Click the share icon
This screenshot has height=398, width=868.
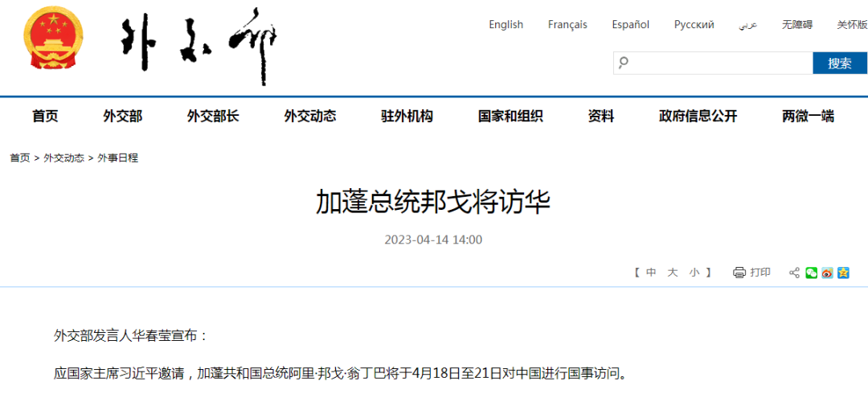(x=794, y=273)
